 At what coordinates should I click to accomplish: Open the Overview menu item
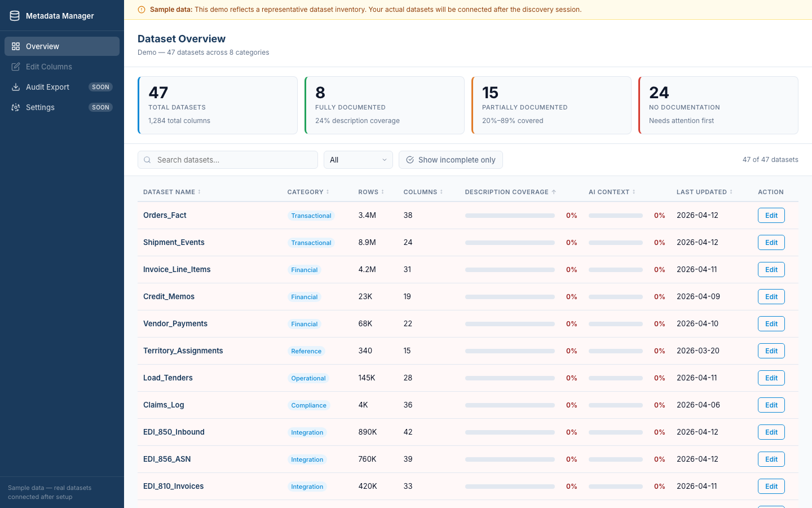62,46
